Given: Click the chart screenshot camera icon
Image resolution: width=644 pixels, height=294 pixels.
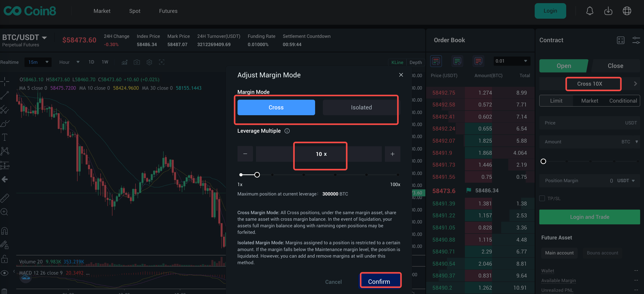Looking at the screenshot, I should tap(137, 62).
